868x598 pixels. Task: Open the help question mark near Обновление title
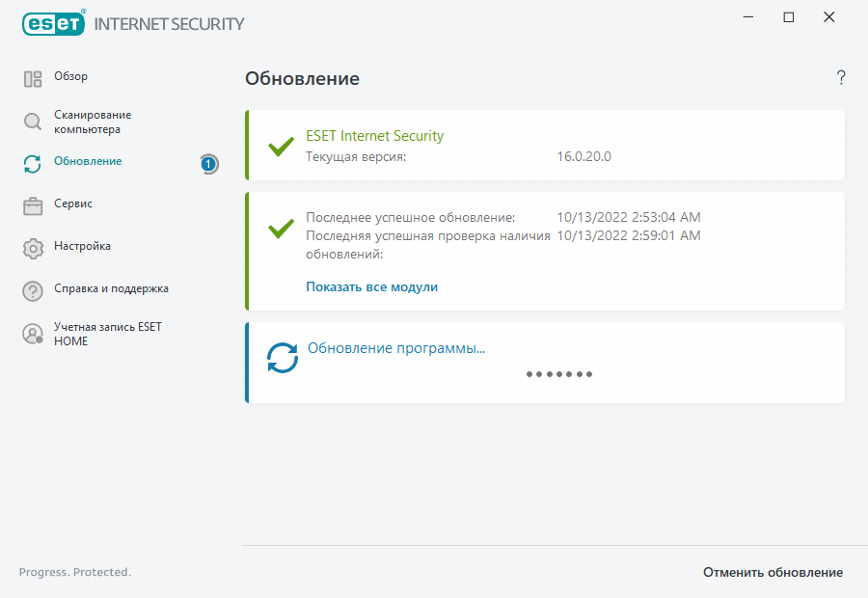coord(840,77)
